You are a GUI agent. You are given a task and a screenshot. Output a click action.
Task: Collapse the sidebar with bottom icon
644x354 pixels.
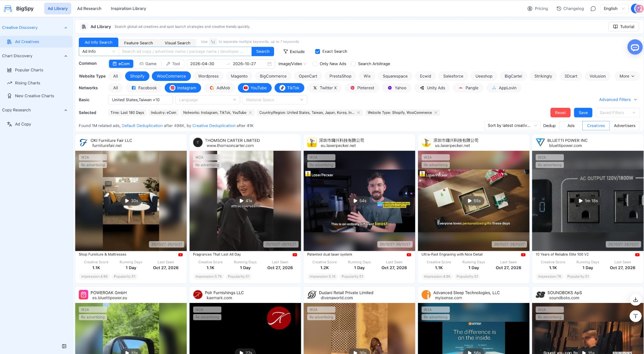64,346
